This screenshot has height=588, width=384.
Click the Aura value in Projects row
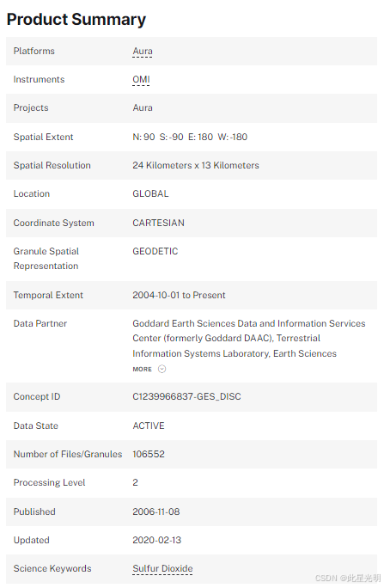pyautogui.click(x=143, y=108)
